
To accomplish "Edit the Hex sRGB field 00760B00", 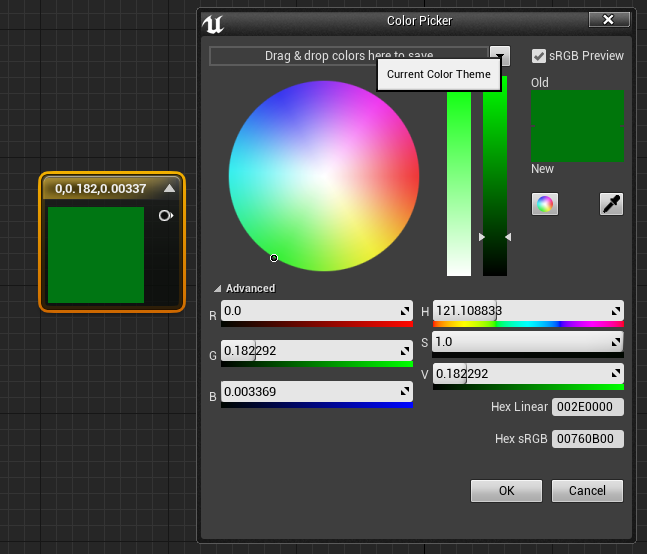I will tap(588, 438).
